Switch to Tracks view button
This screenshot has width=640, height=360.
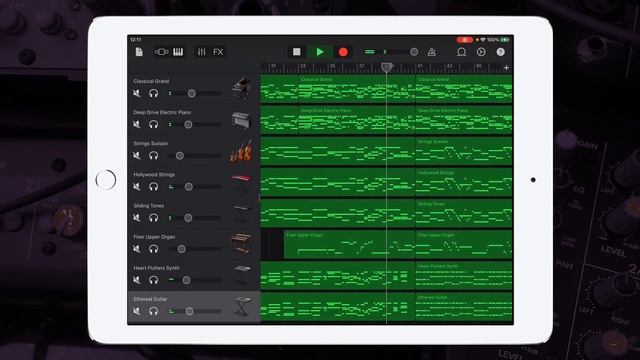(x=161, y=52)
